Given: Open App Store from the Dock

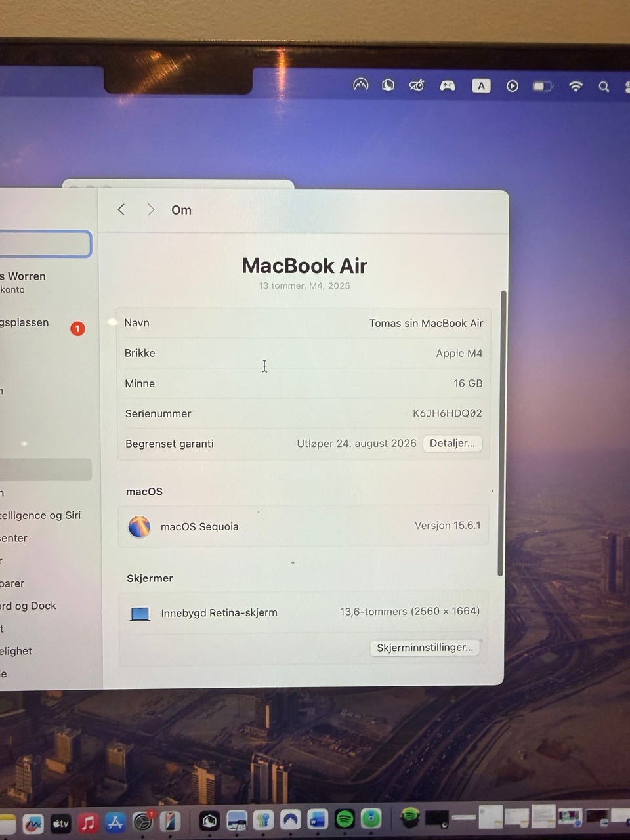Looking at the screenshot, I should tap(115, 822).
